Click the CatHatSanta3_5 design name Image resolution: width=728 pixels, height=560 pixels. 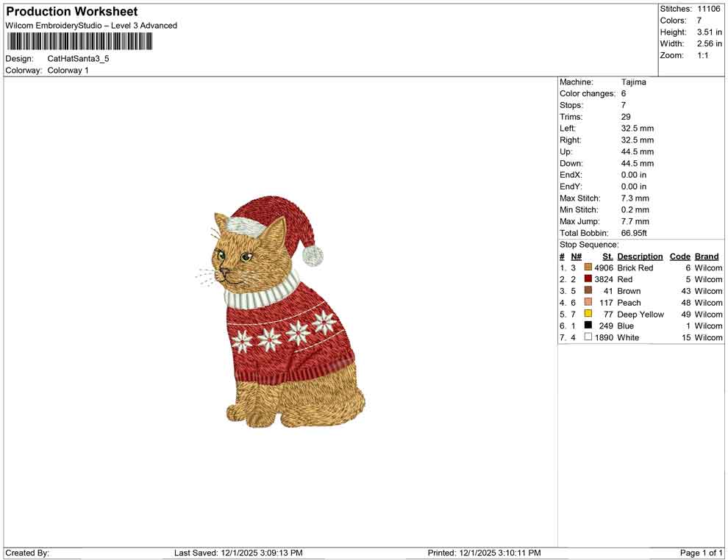click(77, 59)
